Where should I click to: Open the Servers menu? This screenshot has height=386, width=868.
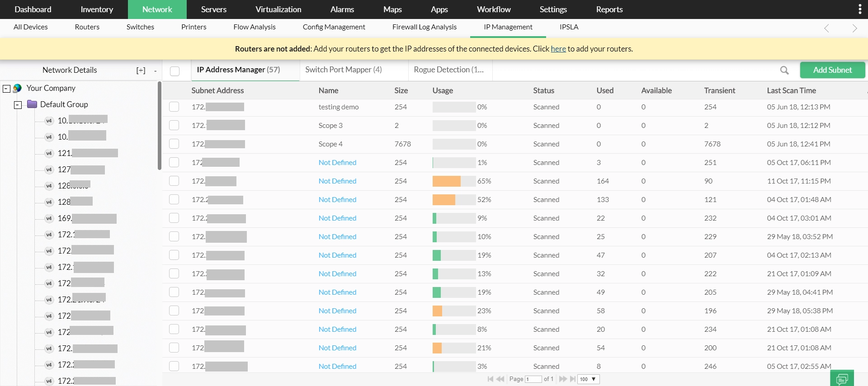coord(214,9)
